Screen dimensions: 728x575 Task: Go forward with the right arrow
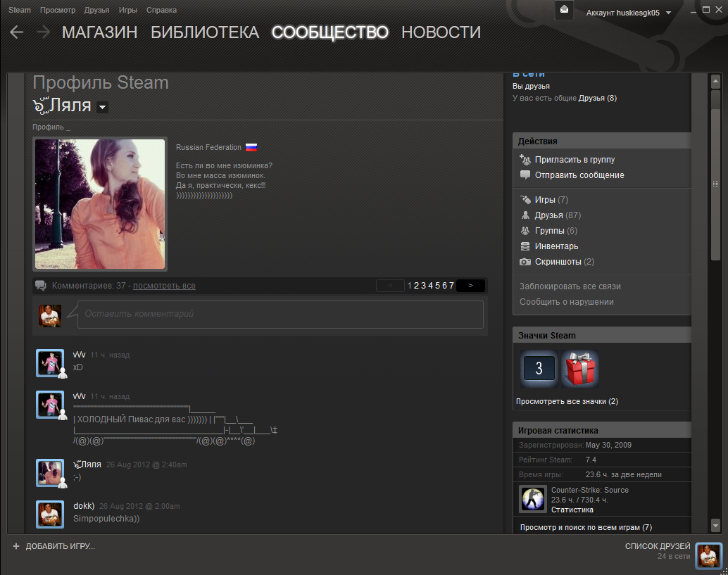(x=43, y=32)
